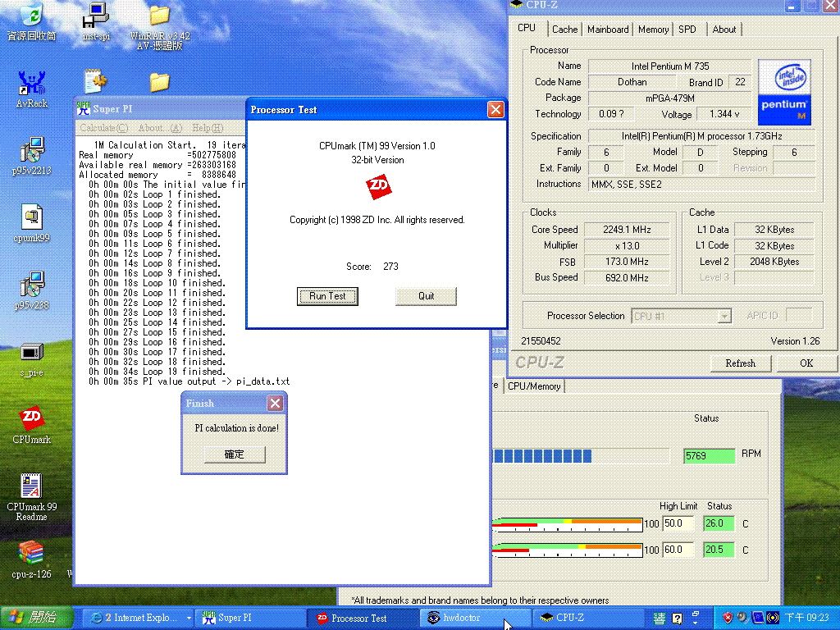The image size is (840, 630).
Task: Open the Recycle Bin desktop icon
Action: click(32, 21)
